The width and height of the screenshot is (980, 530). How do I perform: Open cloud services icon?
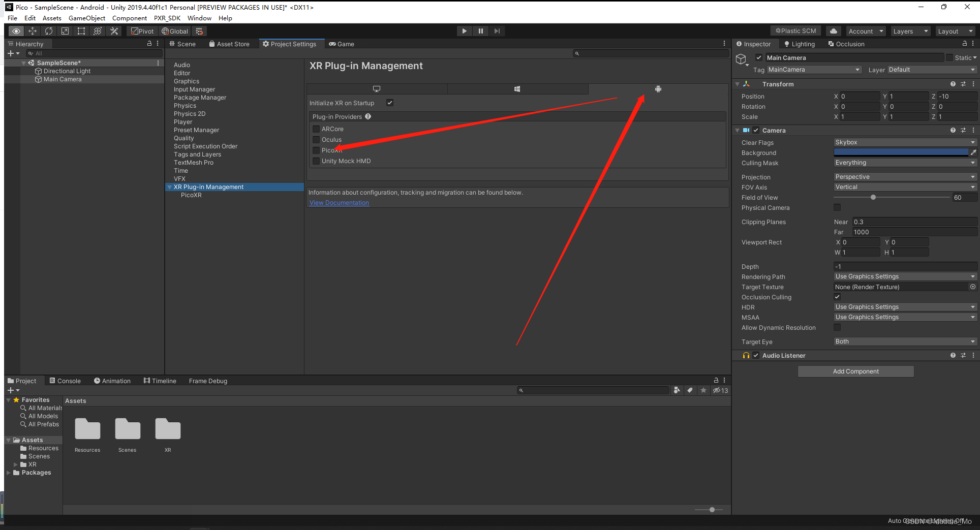[x=834, y=31]
